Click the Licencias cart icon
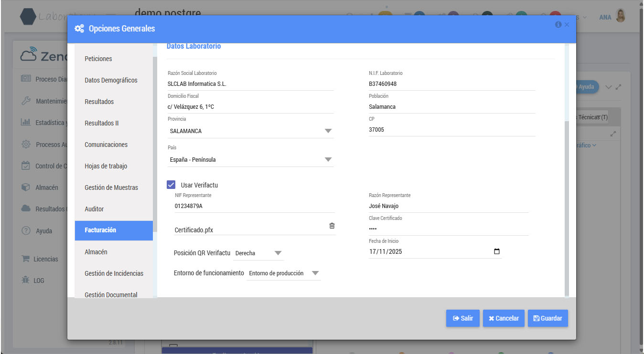644x354 pixels. 26,259
